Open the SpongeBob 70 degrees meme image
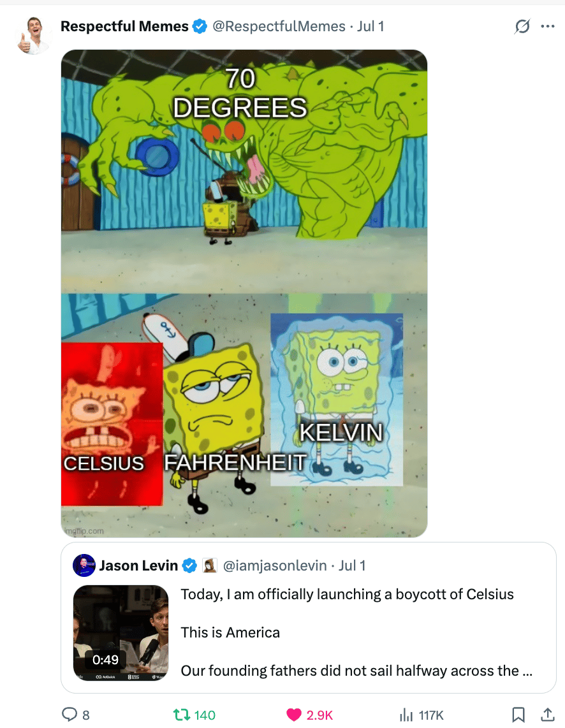565x728 pixels. tap(244, 293)
